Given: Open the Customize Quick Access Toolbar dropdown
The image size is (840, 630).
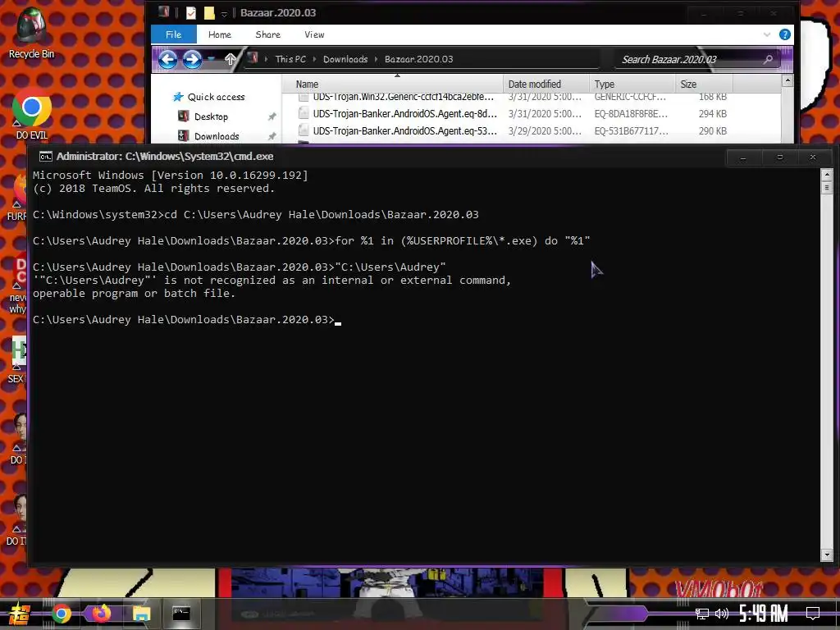Looking at the screenshot, I should (x=225, y=13).
